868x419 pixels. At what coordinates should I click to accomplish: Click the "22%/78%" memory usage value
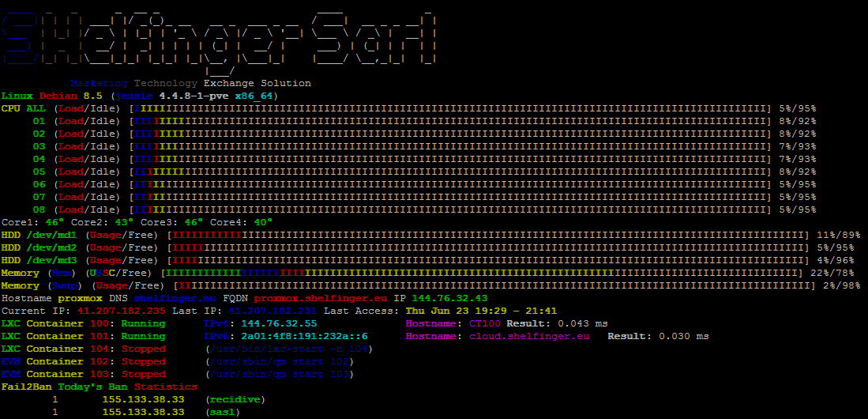[832, 274]
